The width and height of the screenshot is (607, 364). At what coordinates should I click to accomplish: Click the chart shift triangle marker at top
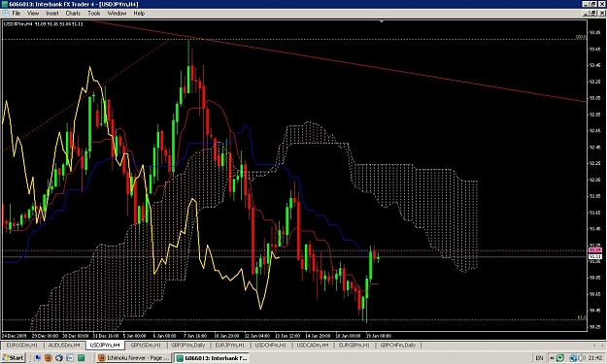coord(382,21)
